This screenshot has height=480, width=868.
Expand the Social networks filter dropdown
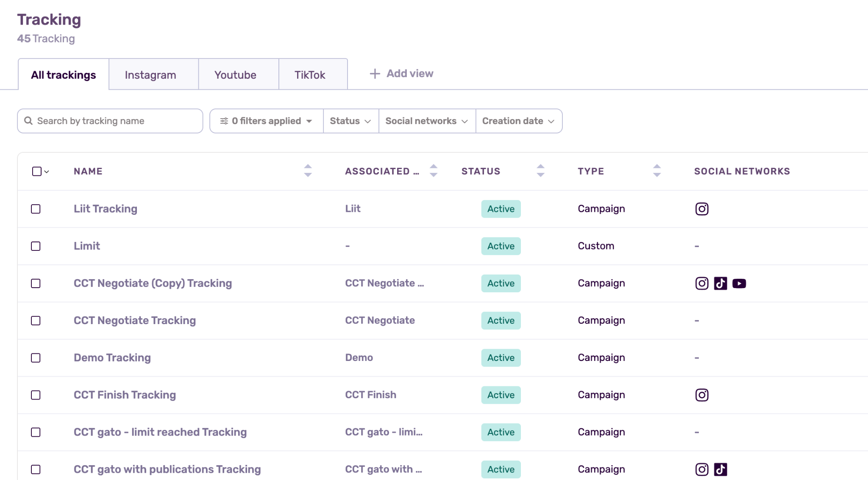(x=427, y=121)
